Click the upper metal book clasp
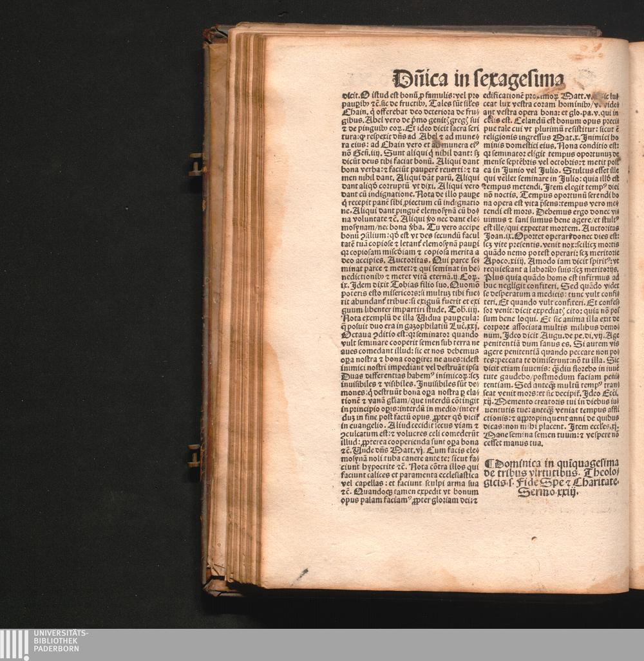 pos(196,165)
